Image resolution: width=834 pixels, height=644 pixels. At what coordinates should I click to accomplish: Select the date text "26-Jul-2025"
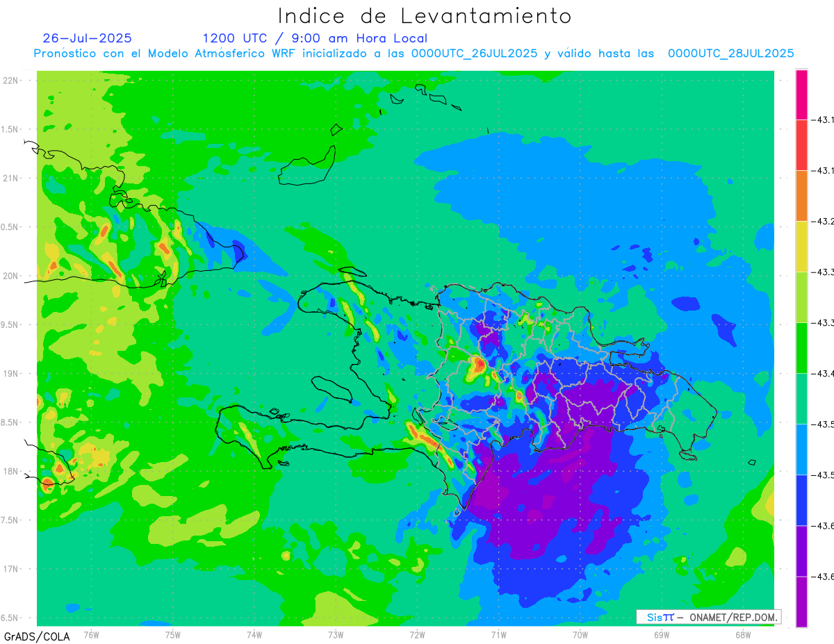click(x=88, y=38)
